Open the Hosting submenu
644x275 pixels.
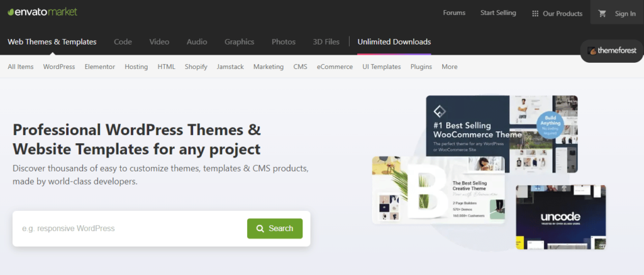136,67
